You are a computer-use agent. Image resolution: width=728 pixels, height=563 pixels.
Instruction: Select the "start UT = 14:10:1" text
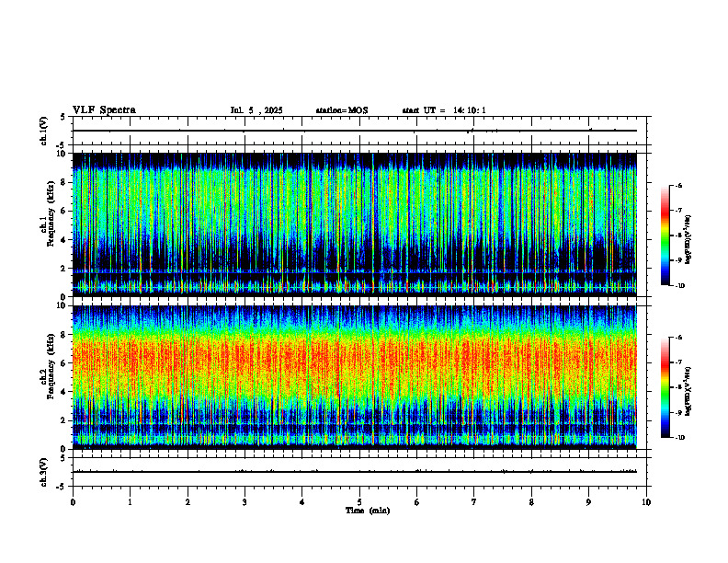(444, 110)
